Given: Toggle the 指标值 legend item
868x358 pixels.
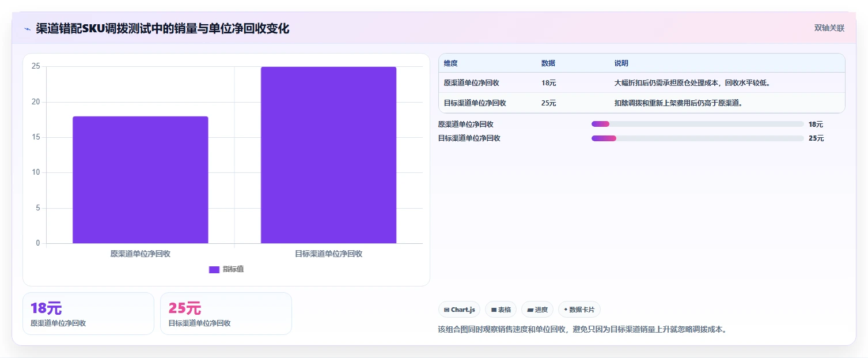Looking at the screenshot, I should click(226, 269).
